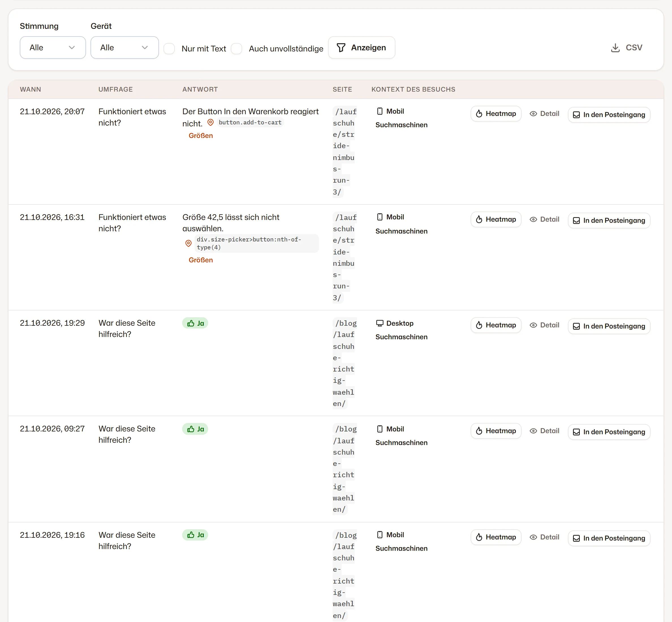Image resolution: width=672 pixels, height=622 pixels.
Task: View Detail of the 09:27 response
Action: tap(544, 431)
